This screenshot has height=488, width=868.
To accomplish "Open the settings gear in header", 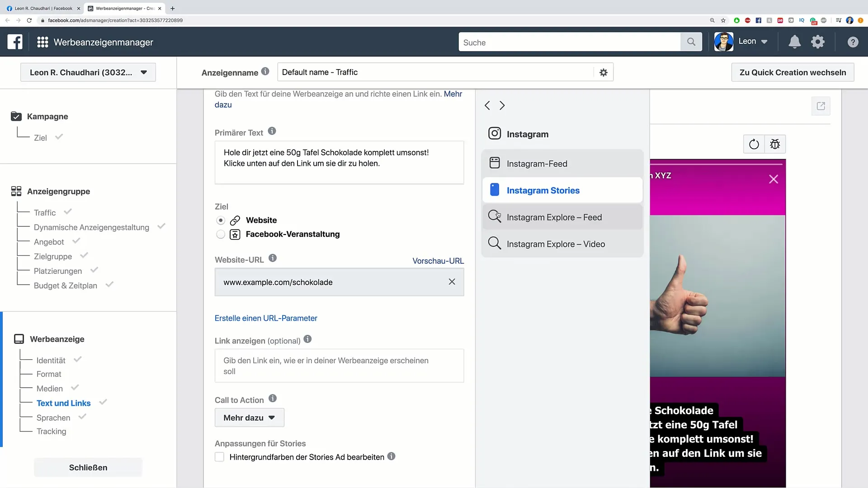I will tap(818, 42).
